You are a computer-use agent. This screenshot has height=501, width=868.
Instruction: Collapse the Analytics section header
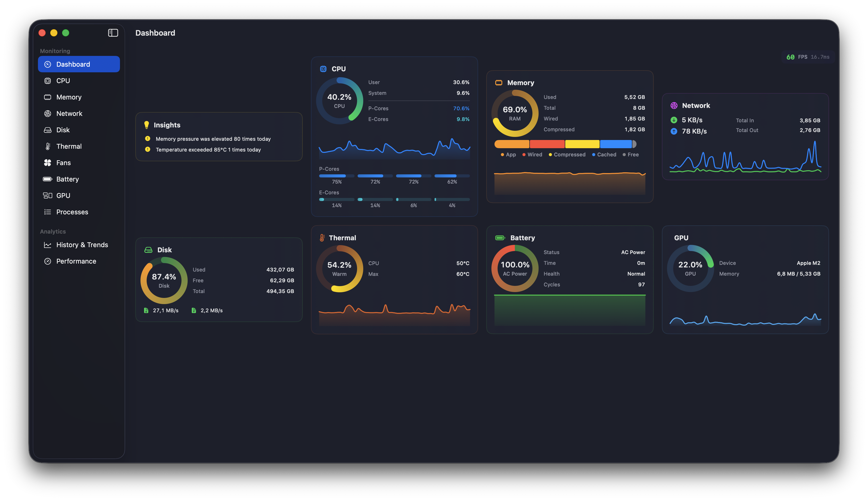pyautogui.click(x=52, y=231)
